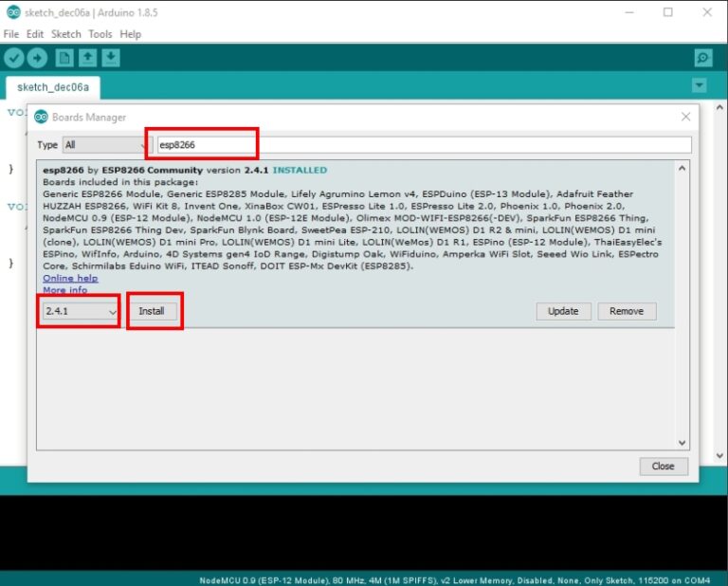
Task: Click the Boards Manager title text
Action: (x=89, y=118)
